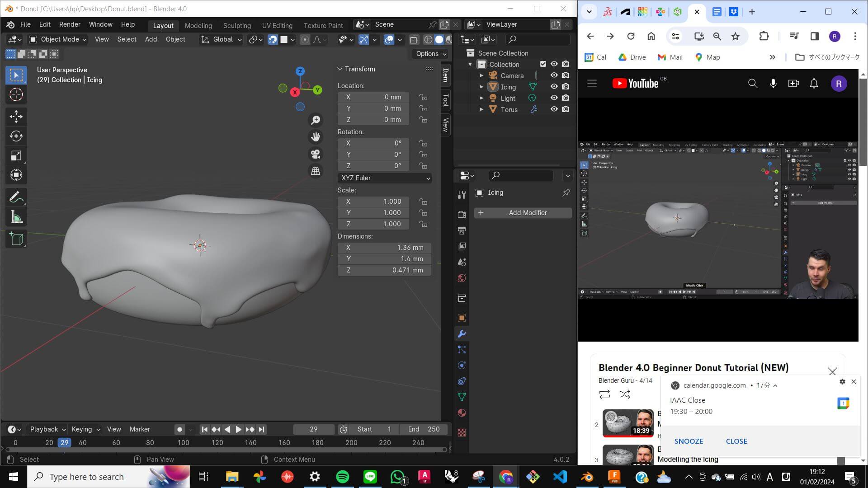Click the blue Z axis gizmo
868x488 pixels.
[x=300, y=71]
